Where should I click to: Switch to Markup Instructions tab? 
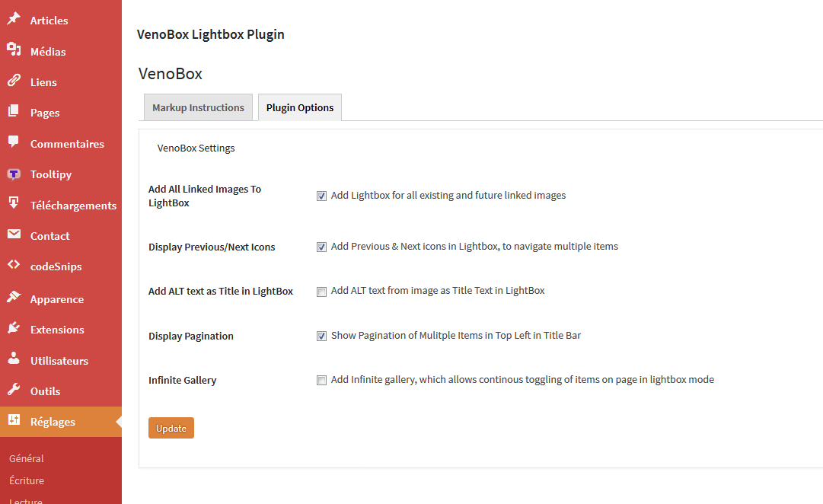click(x=199, y=107)
